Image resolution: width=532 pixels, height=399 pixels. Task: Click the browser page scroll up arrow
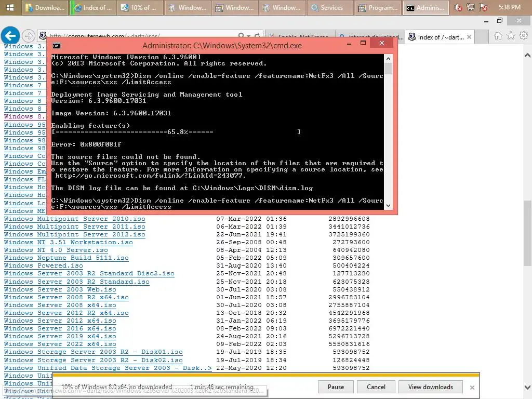[527, 55]
